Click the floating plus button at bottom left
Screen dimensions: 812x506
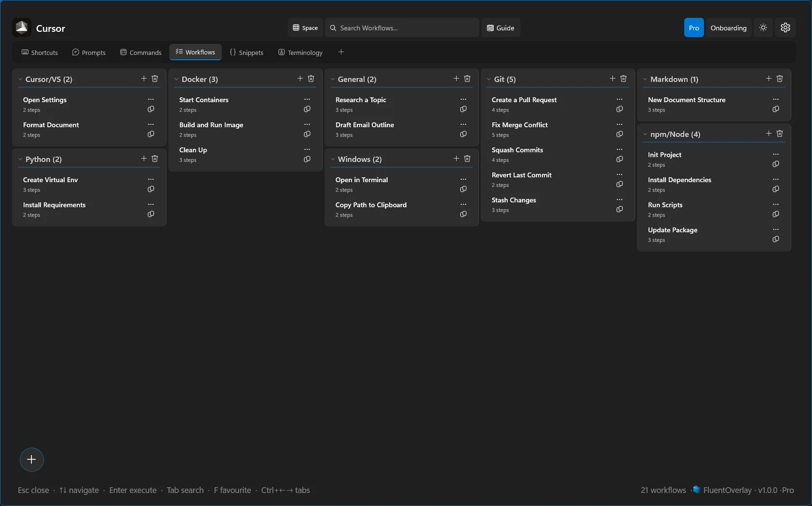(31, 459)
